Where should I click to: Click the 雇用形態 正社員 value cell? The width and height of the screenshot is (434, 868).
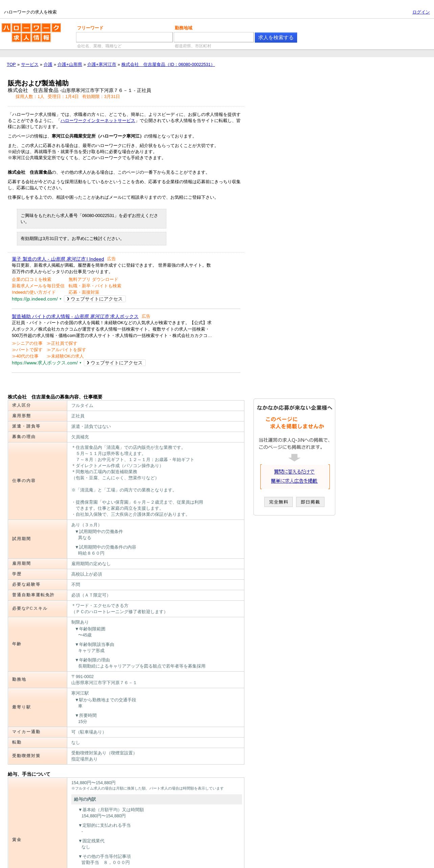(155, 416)
